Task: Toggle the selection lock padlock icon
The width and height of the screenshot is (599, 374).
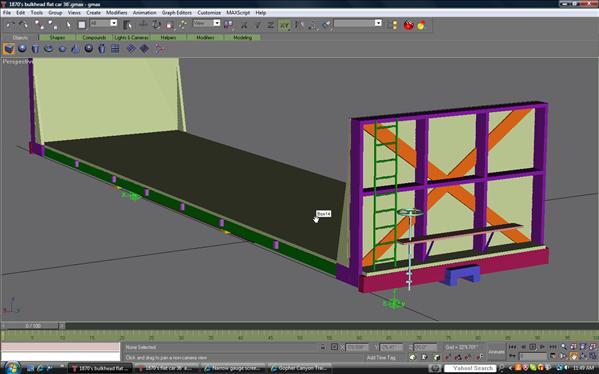Action: pyautogui.click(x=323, y=347)
